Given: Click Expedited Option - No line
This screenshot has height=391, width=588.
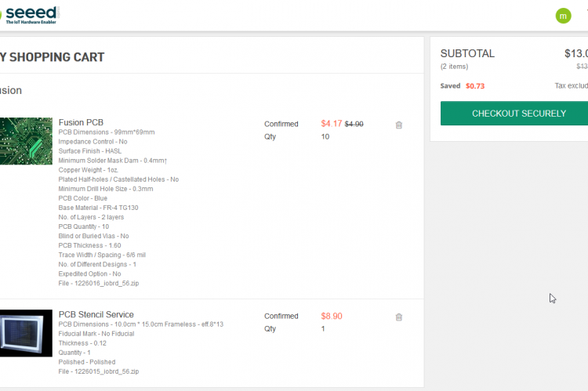Looking at the screenshot, I should [89, 274].
